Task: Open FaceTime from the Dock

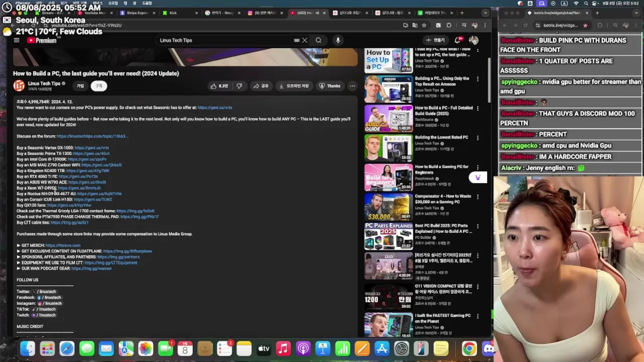Action: (x=165, y=348)
